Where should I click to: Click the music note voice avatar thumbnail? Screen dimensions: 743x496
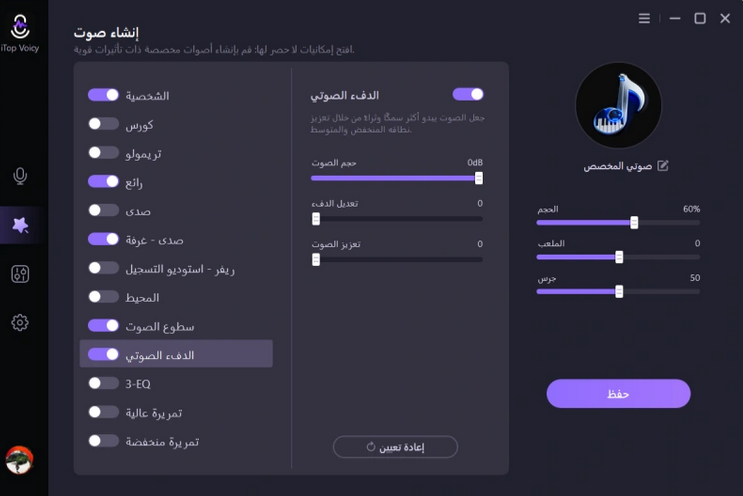618,106
